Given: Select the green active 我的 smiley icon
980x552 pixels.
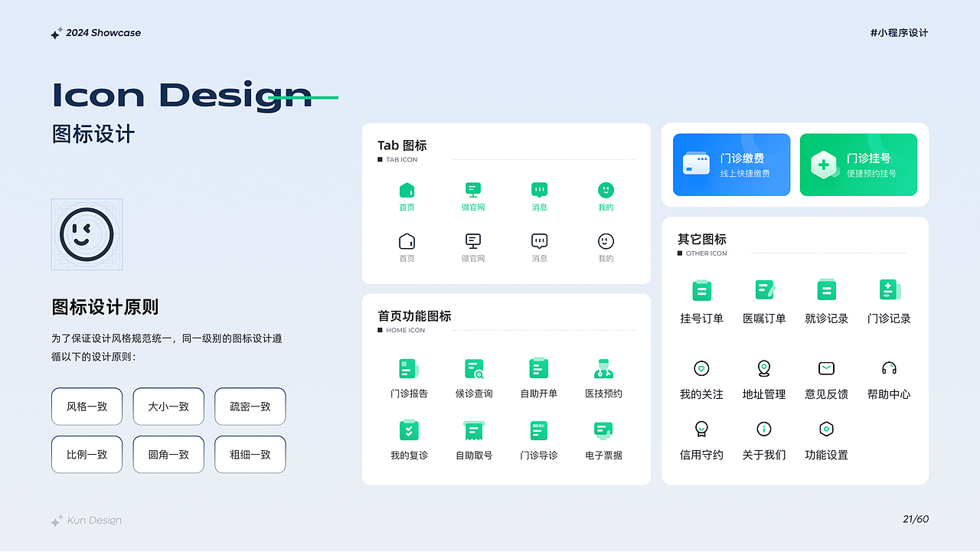Looking at the screenshot, I should [x=606, y=190].
